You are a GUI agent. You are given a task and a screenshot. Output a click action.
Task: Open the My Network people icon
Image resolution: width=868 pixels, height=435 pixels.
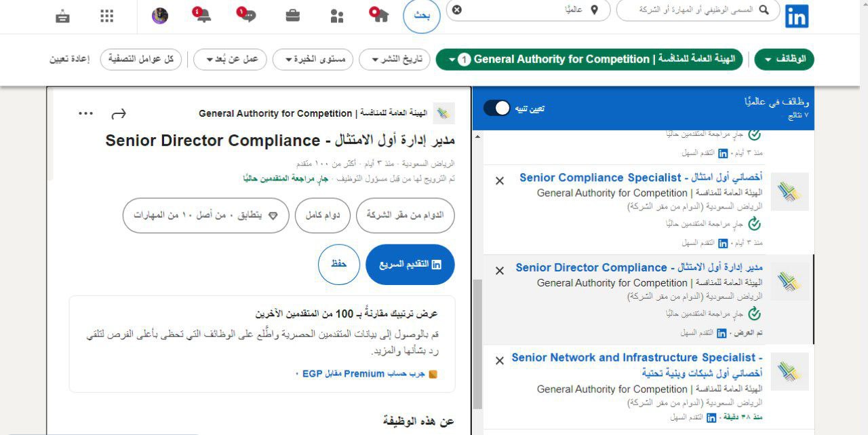[337, 16]
